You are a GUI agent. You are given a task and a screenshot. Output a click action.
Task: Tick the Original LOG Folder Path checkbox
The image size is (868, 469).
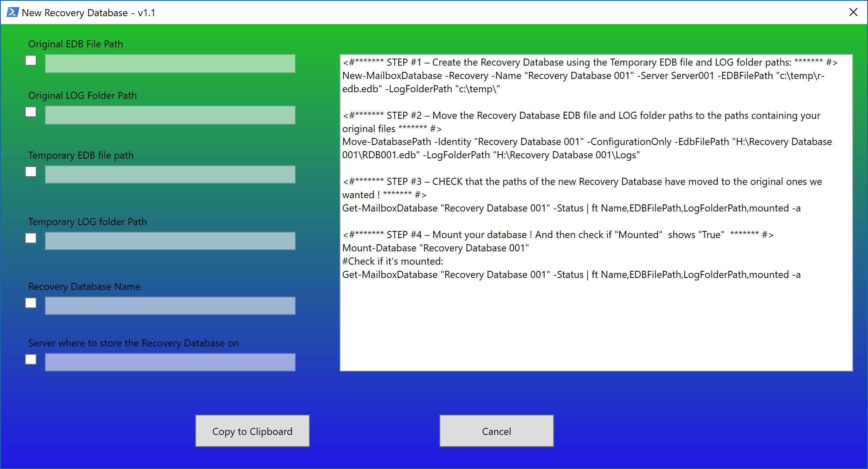[x=31, y=112]
